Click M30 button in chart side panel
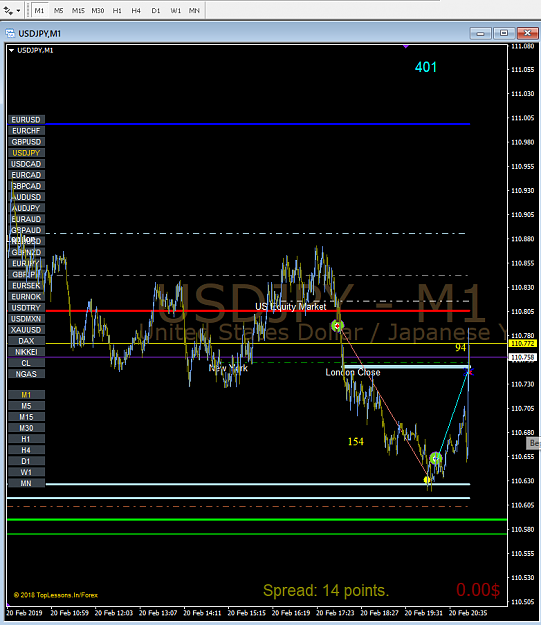The image size is (541, 625). click(x=26, y=428)
